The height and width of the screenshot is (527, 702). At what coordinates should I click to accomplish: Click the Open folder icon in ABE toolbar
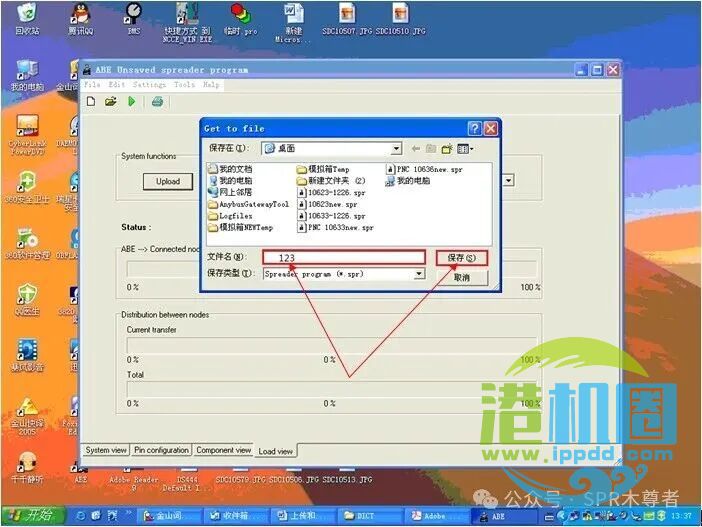click(x=111, y=101)
